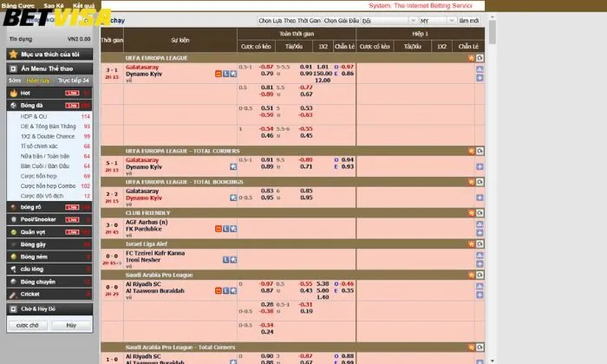The height and width of the screenshot is (364, 607).
Task: Click the 0.91 over odds for Galatasaray
Action: (x=306, y=67)
